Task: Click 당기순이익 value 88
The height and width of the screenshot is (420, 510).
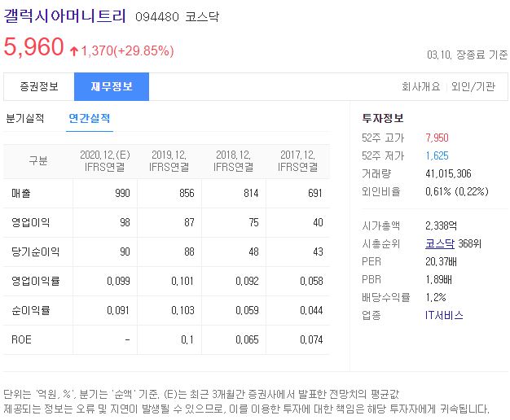Action: point(189,252)
